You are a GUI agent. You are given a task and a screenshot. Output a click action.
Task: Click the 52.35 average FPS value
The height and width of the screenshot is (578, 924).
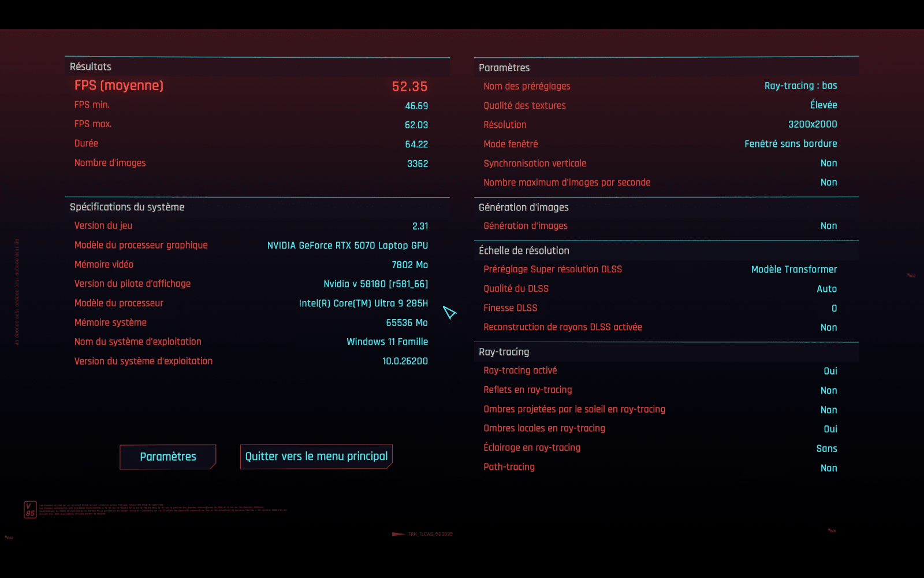(x=409, y=87)
